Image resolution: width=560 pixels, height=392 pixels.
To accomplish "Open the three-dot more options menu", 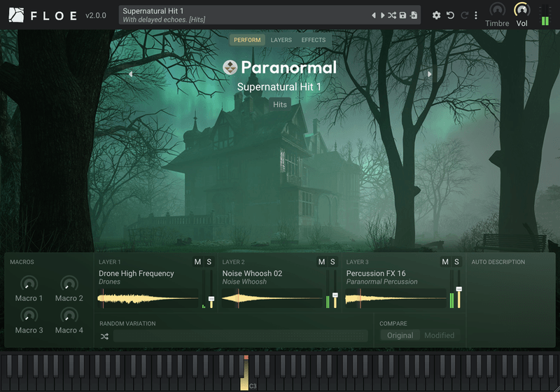I will pos(476,15).
